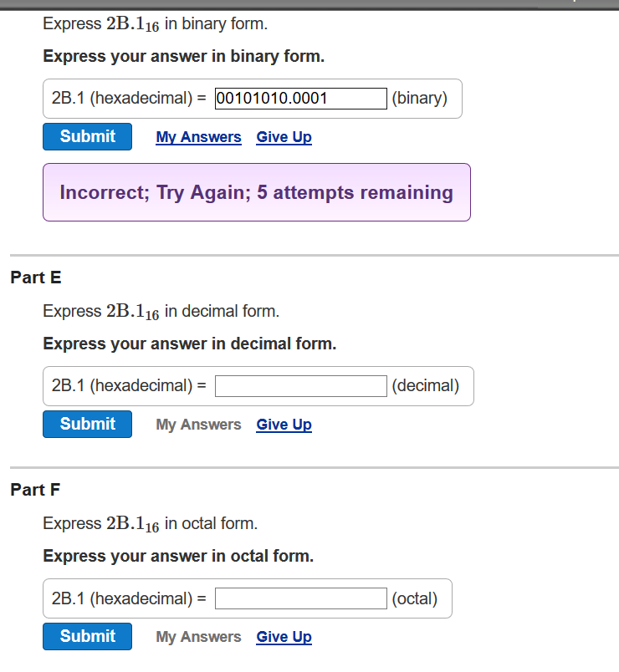Viewport: 619px width, 672px height.
Task: Click the grayed My Answers in Part F
Action: point(198,636)
